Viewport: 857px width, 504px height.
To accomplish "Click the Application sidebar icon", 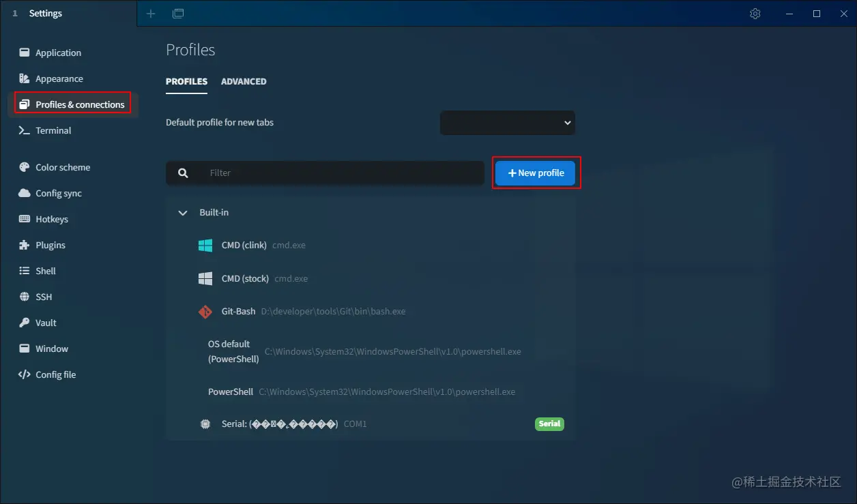I will [x=25, y=53].
